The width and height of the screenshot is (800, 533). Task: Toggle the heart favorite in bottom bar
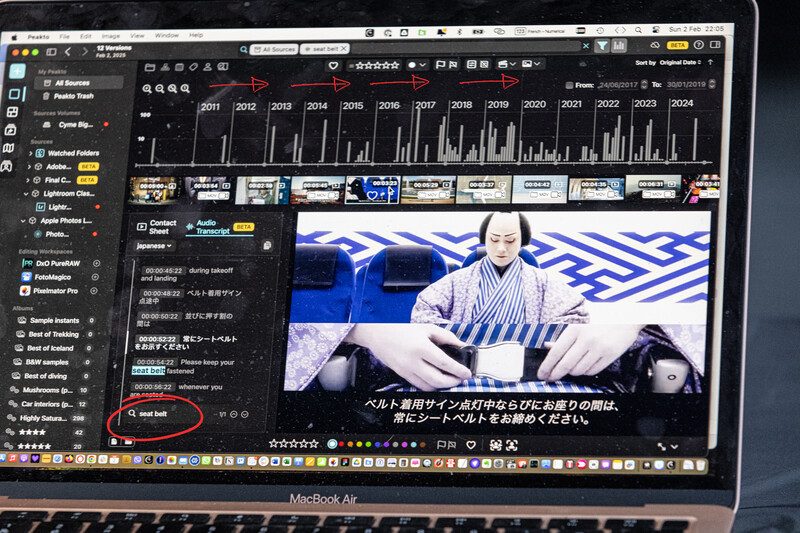[x=471, y=445]
